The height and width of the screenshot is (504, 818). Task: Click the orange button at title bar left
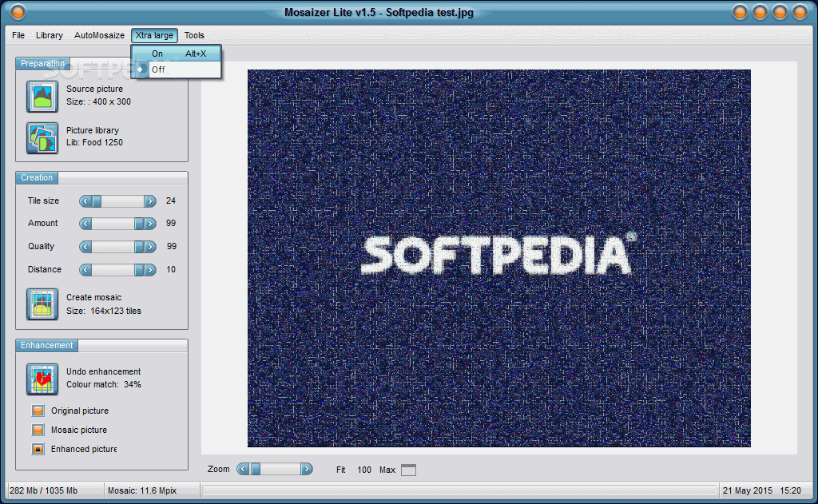pos(18,11)
